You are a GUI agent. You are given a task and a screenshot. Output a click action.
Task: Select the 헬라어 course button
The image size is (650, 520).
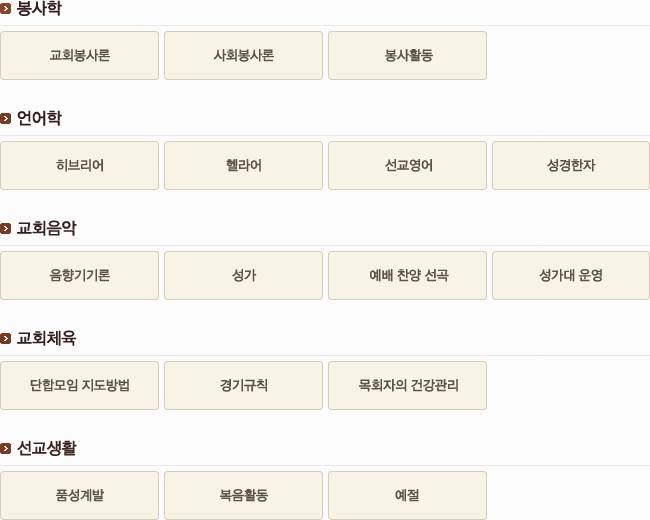(243, 165)
